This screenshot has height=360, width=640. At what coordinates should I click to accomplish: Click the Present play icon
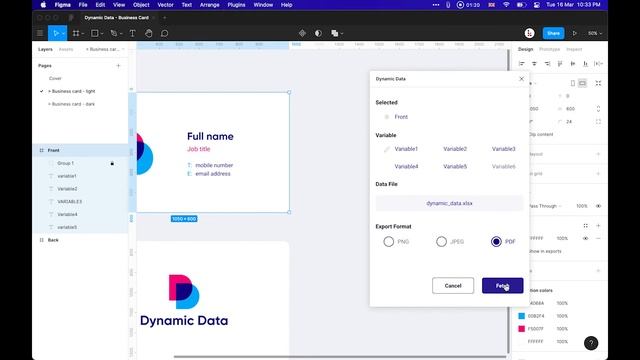click(575, 33)
